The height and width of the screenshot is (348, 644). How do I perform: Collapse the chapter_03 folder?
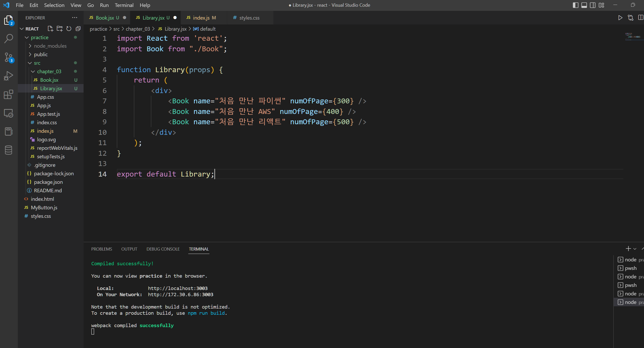(x=33, y=71)
